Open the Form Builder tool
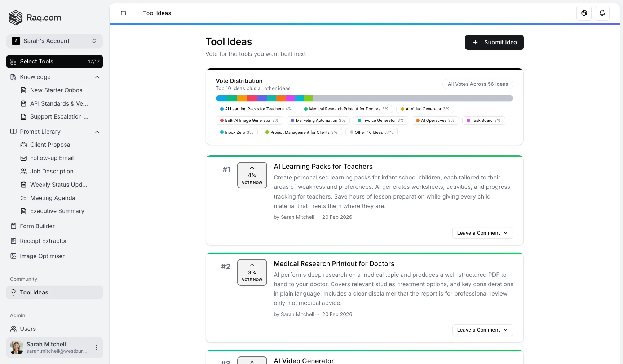623x364 pixels. click(x=37, y=226)
